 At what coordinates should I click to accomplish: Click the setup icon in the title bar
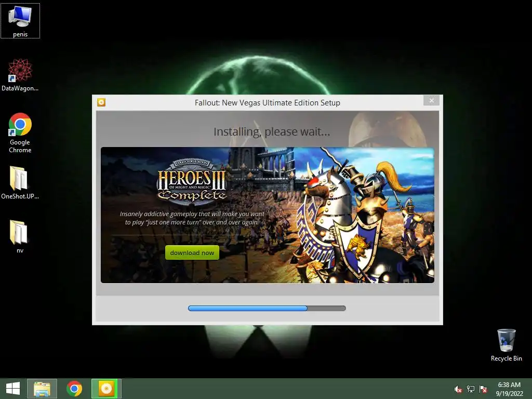[x=101, y=102]
